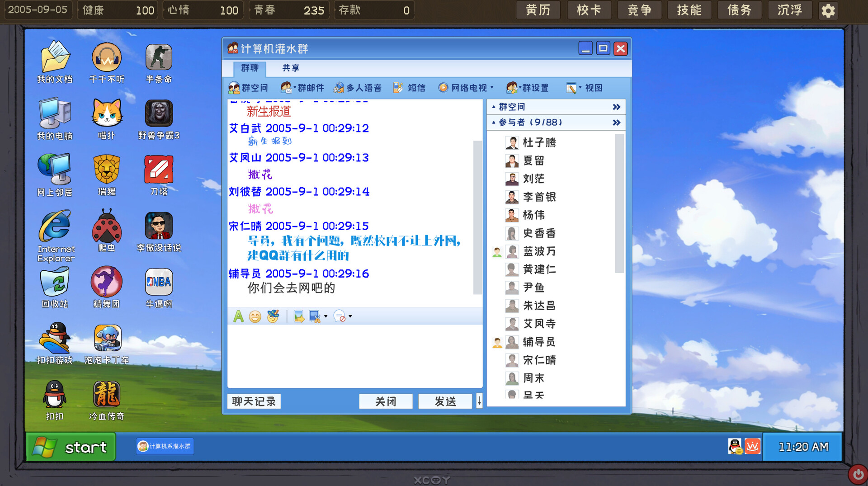The height and width of the screenshot is (486, 868).
Task: Open 群设置 group settings
Action: click(528, 88)
